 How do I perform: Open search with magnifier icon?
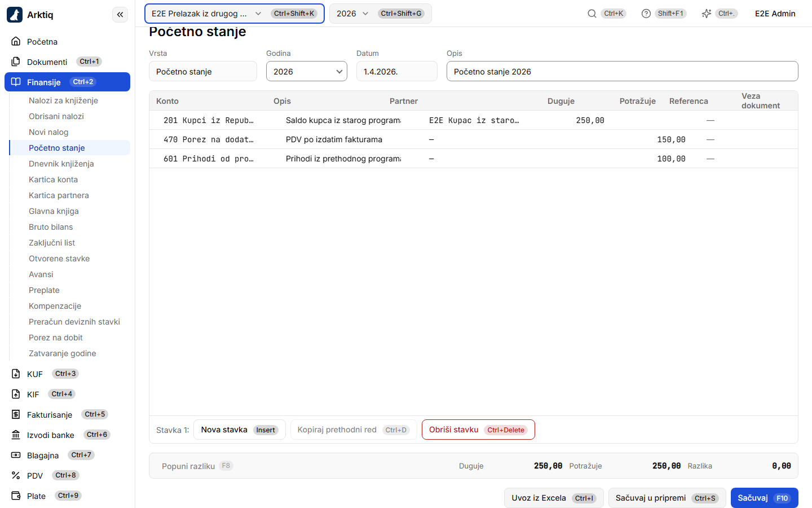(592, 14)
